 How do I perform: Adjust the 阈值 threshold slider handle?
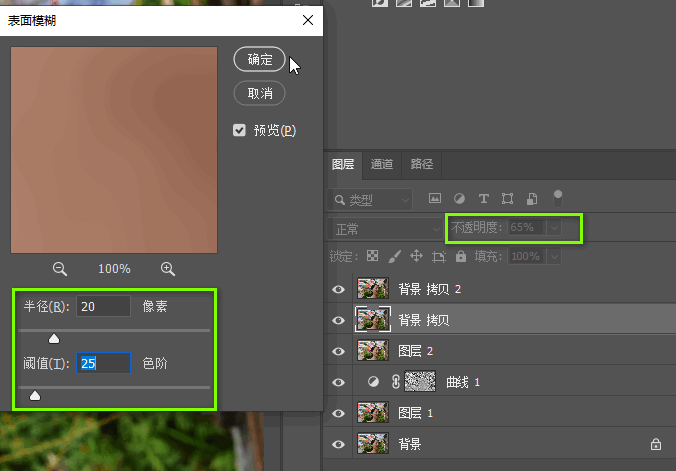pyautogui.click(x=35, y=396)
